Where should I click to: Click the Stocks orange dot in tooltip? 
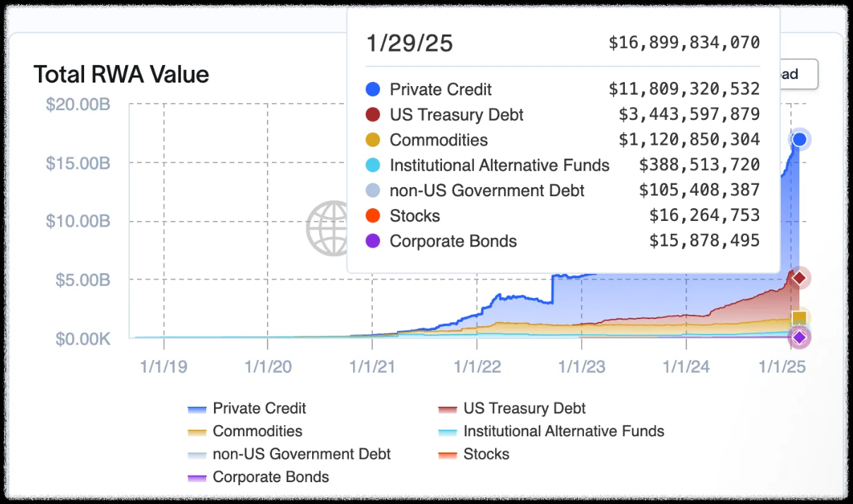[374, 216]
